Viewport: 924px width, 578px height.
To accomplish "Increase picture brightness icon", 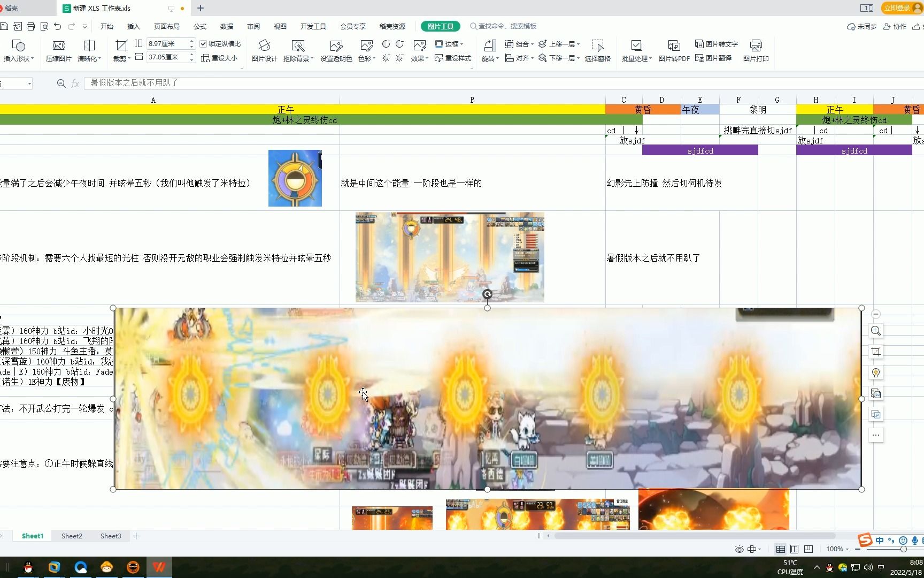I will (x=386, y=58).
